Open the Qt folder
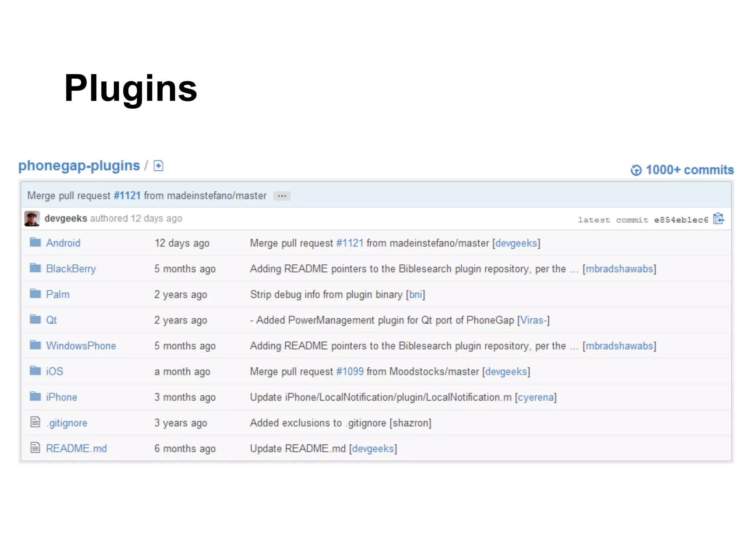The height and width of the screenshot is (560, 747). click(x=51, y=320)
